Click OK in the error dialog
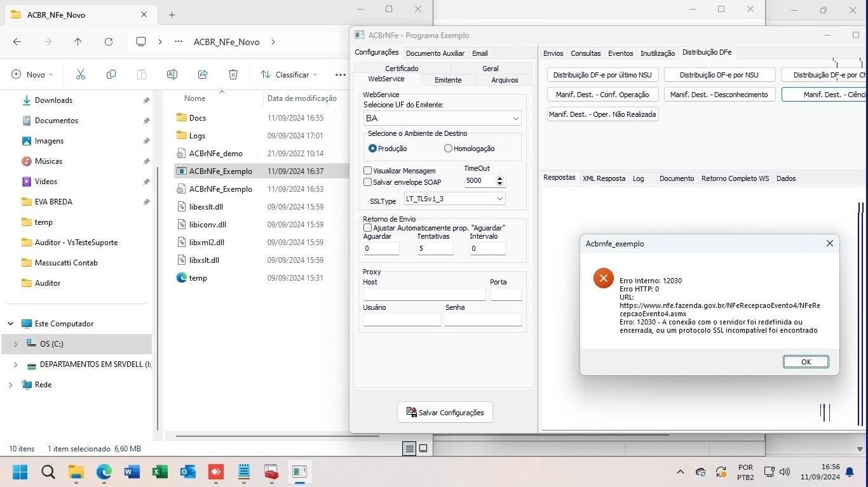This screenshot has height=487, width=868. 806,362
